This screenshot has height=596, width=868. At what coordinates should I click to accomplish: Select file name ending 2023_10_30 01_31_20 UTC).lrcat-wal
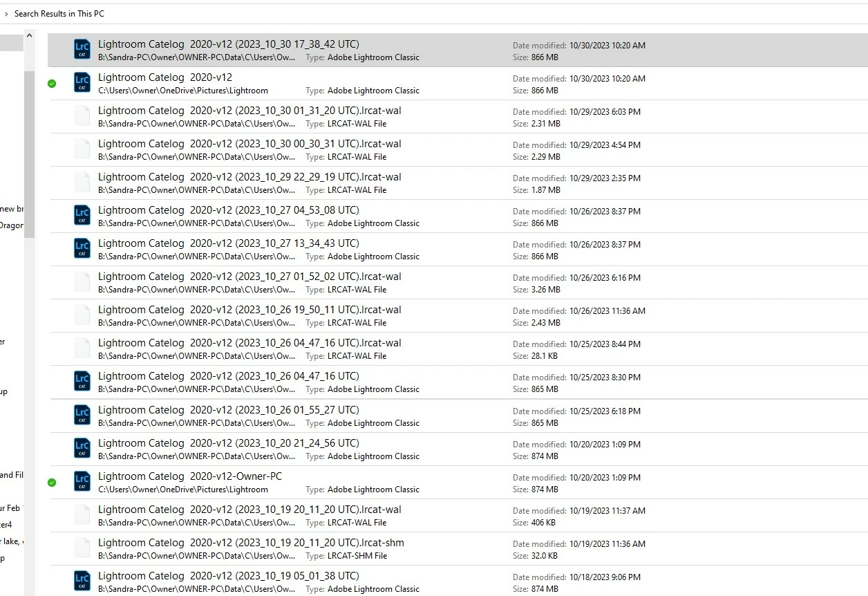(249, 111)
